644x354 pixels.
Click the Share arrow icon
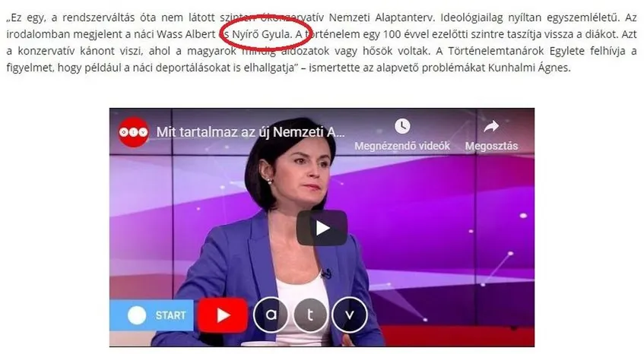coord(491,126)
